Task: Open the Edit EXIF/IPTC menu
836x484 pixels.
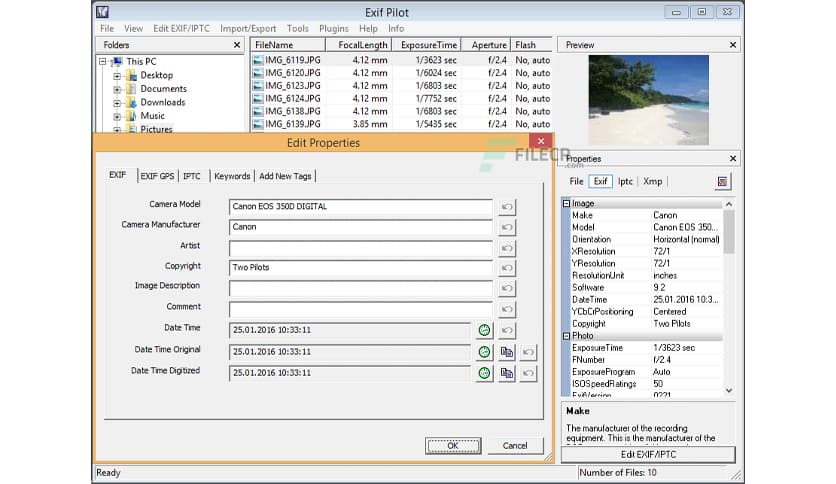Action: pos(181,28)
